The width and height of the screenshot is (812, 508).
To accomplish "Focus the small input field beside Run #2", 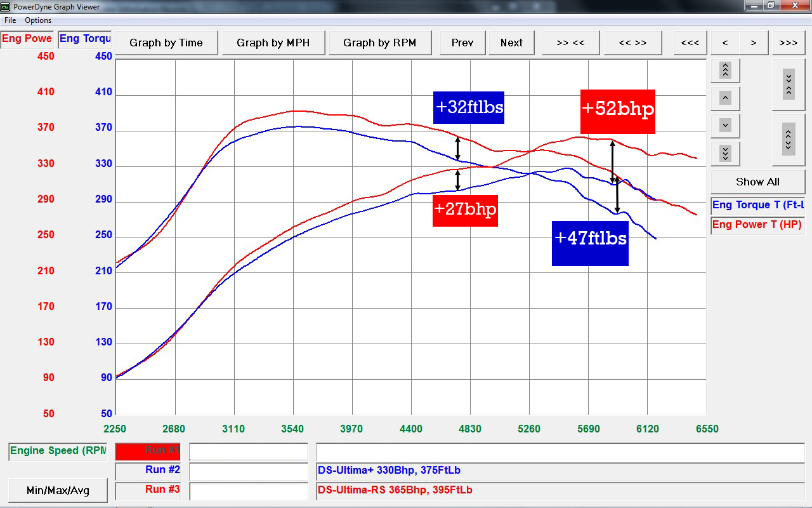I will tap(249, 472).
